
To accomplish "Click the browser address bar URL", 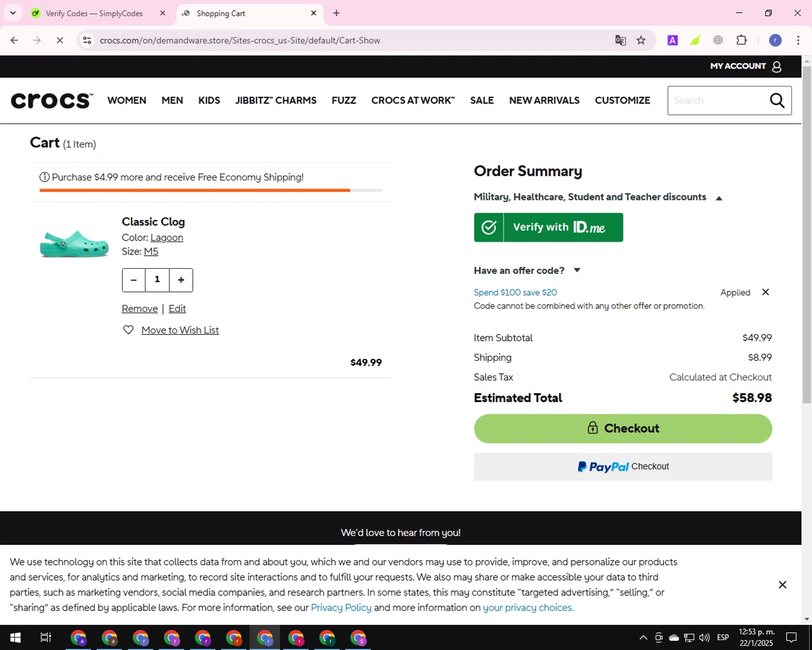I will pyautogui.click(x=240, y=40).
